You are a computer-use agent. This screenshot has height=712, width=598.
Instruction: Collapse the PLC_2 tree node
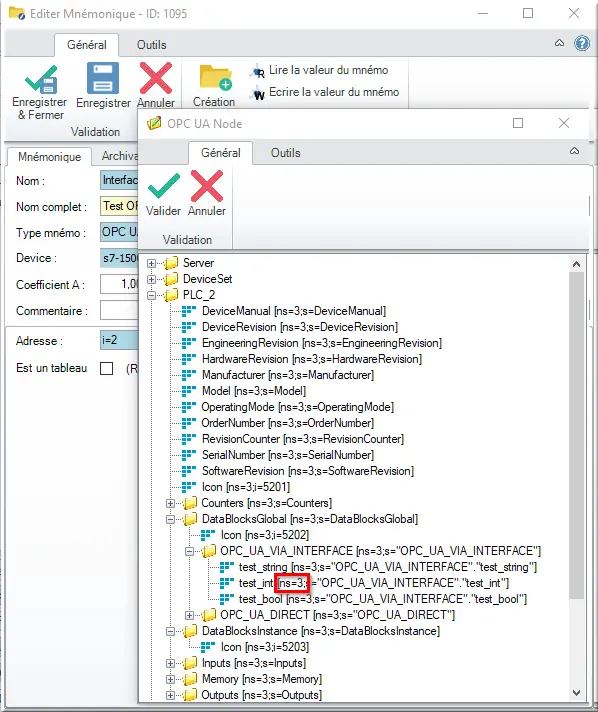[x=152, y=296]
